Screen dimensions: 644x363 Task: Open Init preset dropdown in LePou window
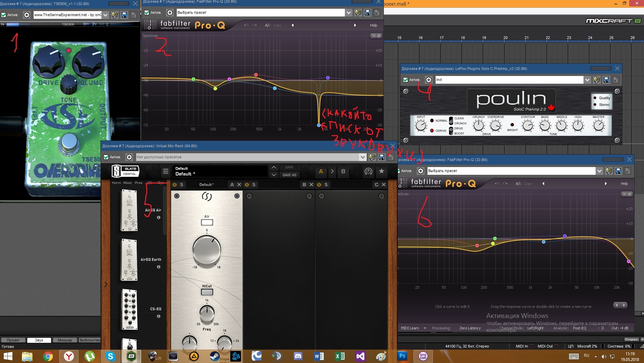click(x=587, y=80)
